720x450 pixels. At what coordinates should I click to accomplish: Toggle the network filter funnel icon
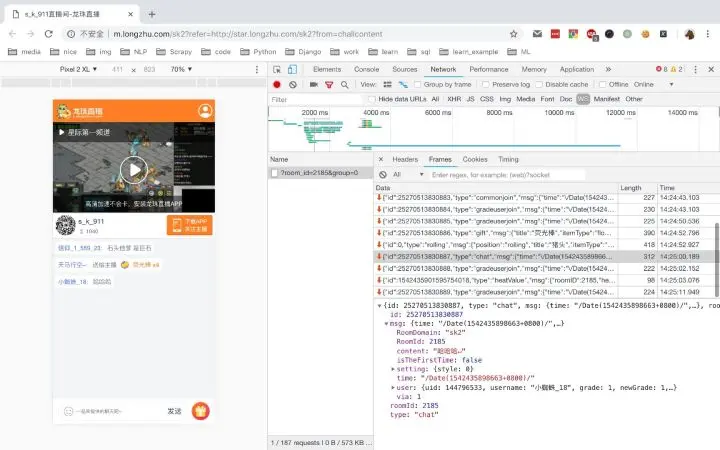pyautogui.click(x=329, y=84)
